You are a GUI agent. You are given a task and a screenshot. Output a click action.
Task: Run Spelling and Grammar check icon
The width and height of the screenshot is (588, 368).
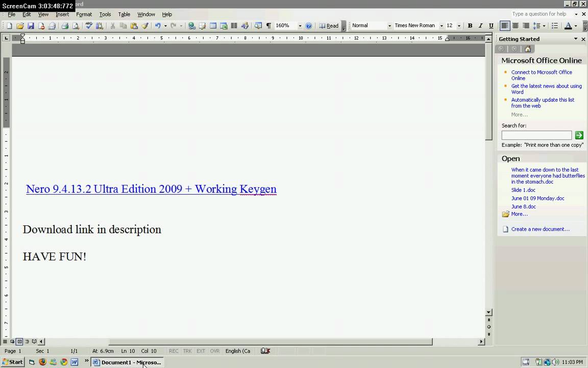(x=89, y=26)
